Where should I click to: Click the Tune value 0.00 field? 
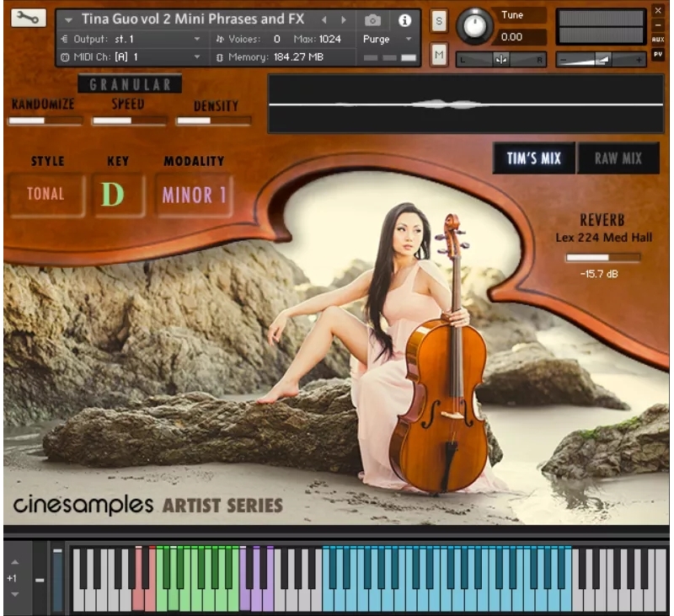click(x=520, y=37)
